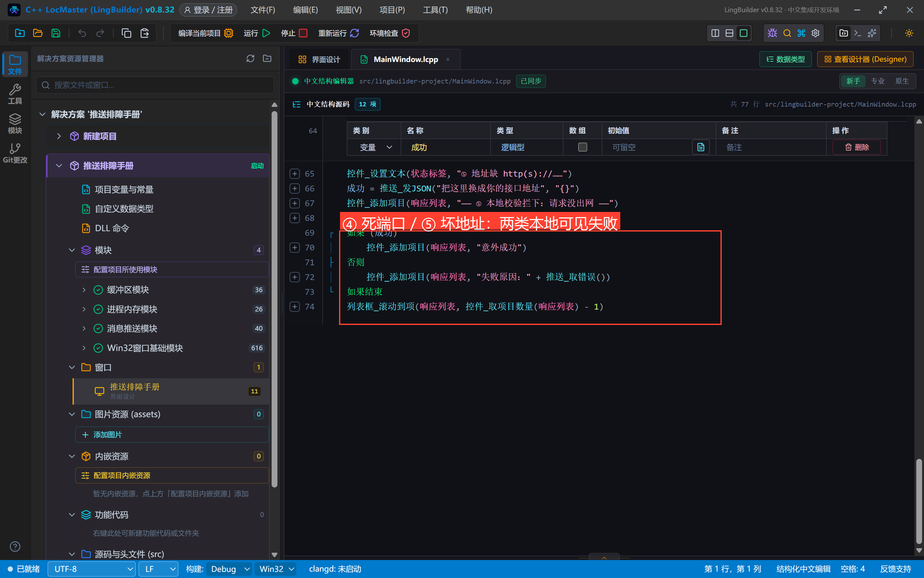Click the copy icon in the toolbar
The image size is (924, 578).
click(126, 33)
